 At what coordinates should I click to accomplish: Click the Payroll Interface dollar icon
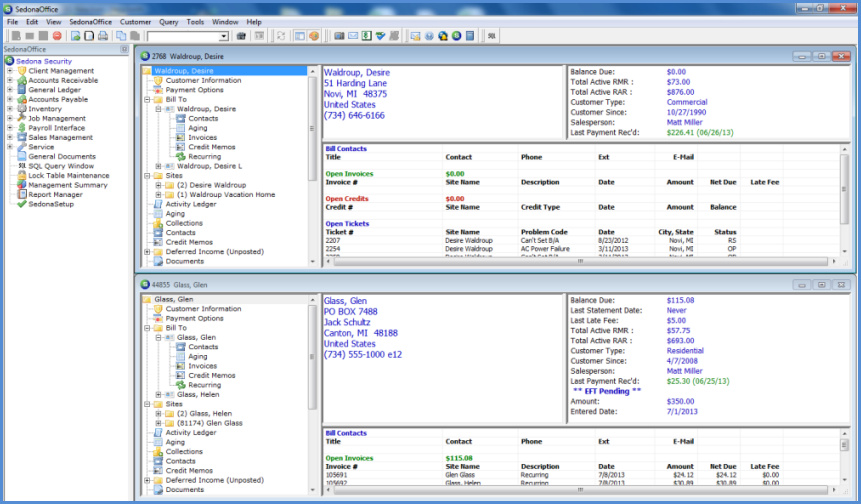click(22, 128)
